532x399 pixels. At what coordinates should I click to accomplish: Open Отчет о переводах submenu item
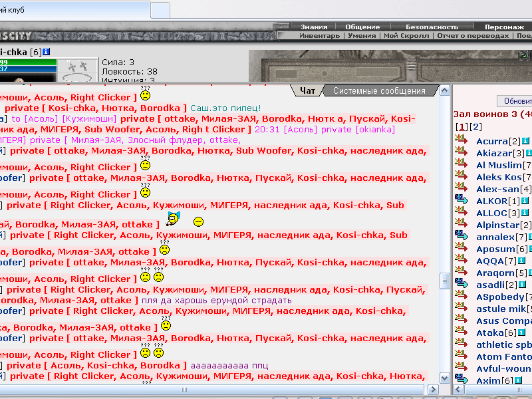[x=473, y=36]
